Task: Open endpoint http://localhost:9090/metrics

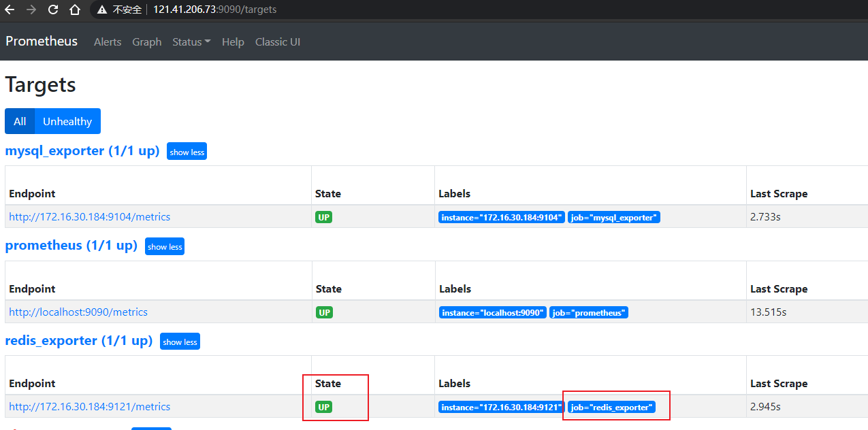Action: tap(78, 312)
